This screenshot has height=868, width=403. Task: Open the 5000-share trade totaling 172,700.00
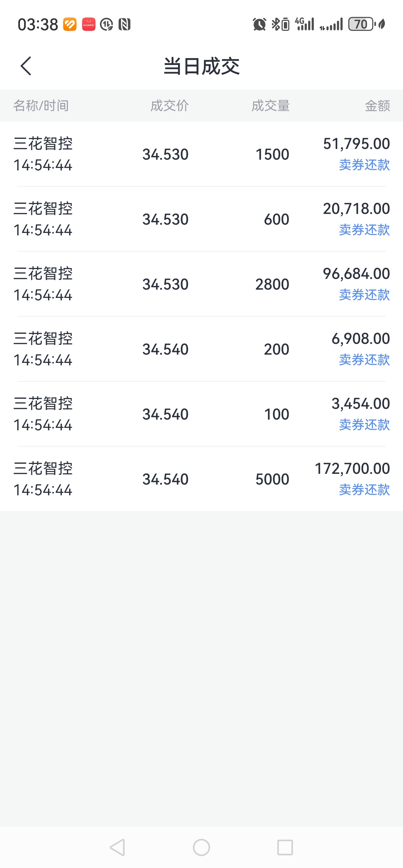[x=201, y=479]
